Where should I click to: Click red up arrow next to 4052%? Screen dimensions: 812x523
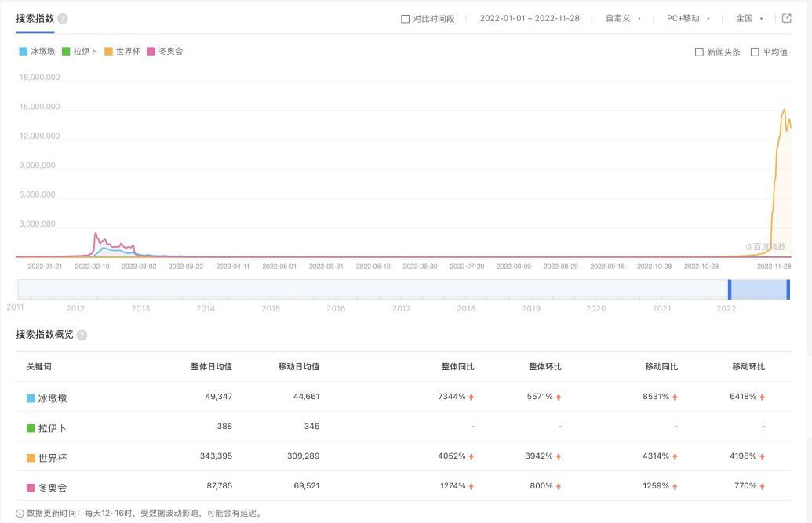tap(472, 456)
